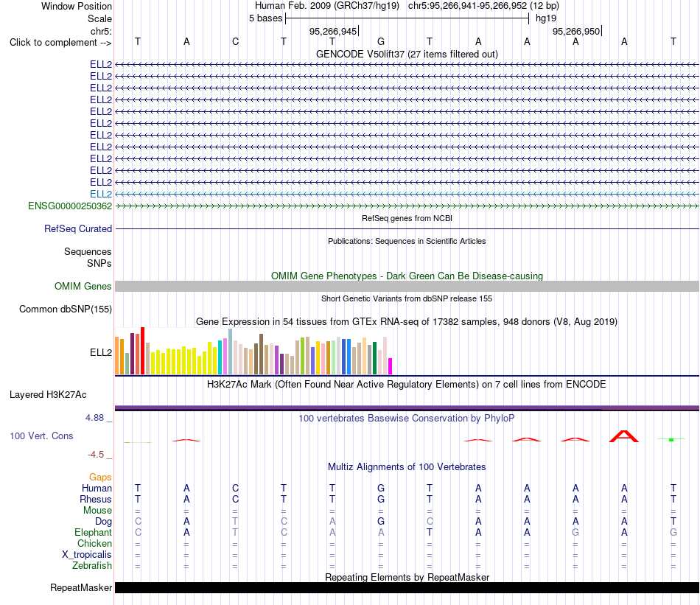Click the Common dbSNP(155) label
Screen dimensions: 700x605
click(65, 309)
